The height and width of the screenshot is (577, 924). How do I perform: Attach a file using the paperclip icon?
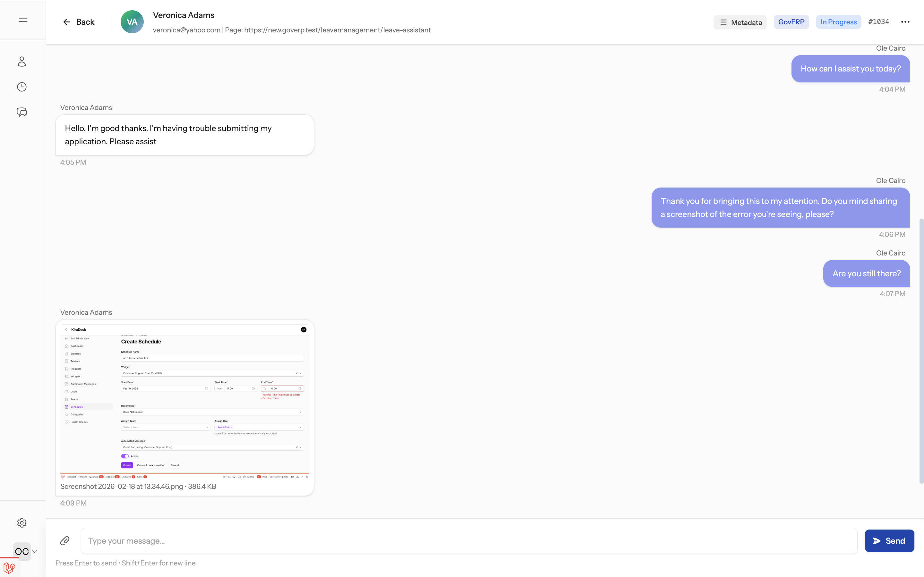pyautogui.click(x=65, y=540)
